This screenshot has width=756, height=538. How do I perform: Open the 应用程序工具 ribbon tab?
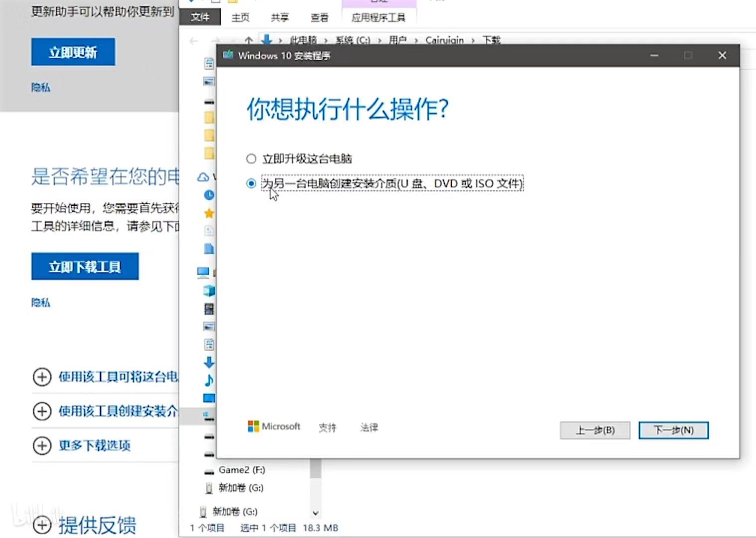tap(378, 17)
